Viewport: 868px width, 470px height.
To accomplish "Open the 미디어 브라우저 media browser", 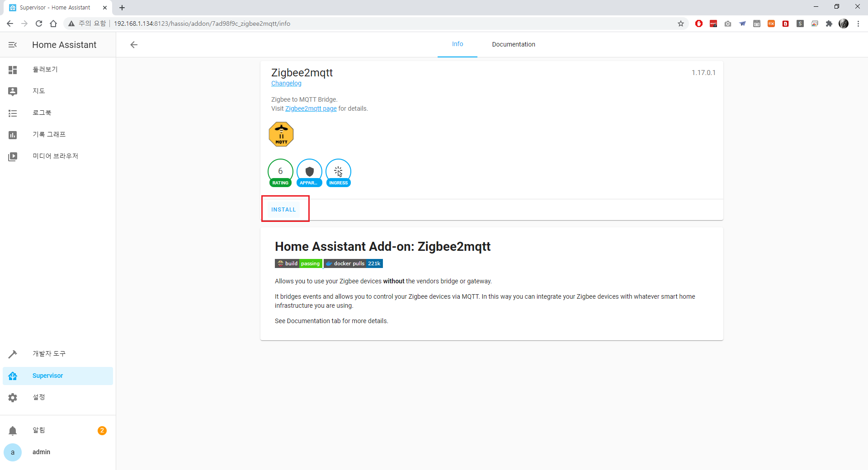I will 58,156.
